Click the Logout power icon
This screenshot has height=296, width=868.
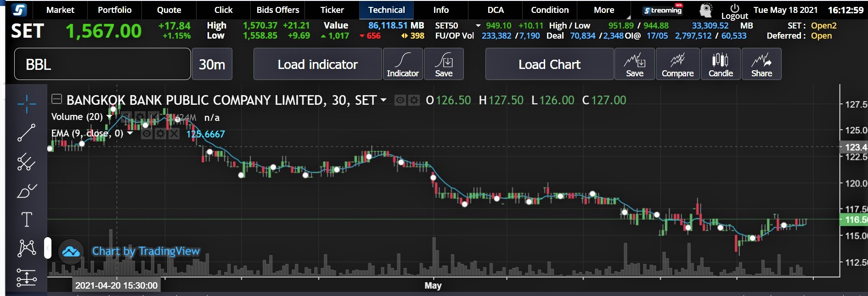[x=735, y=11]
